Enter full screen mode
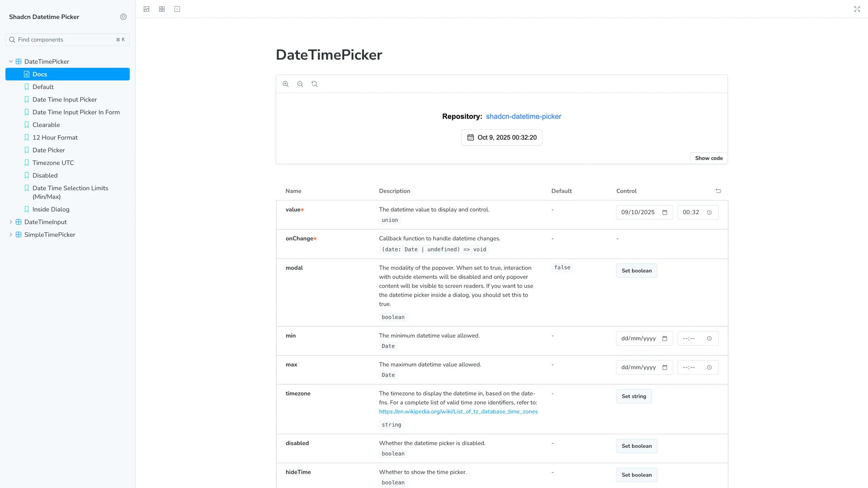This screenshot has height=488, width=868. coord(857,9)
